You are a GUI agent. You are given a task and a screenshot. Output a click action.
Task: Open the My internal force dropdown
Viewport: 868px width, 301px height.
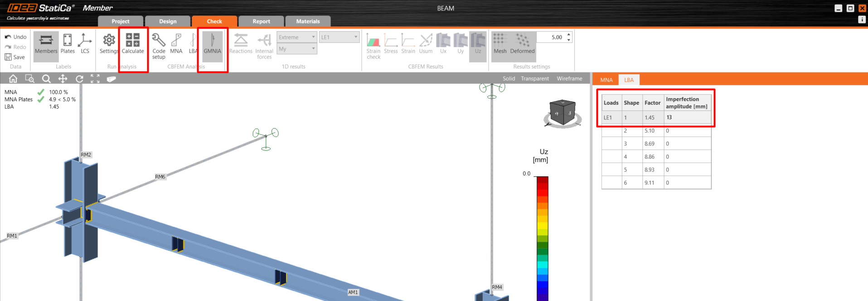coord(296,49)
